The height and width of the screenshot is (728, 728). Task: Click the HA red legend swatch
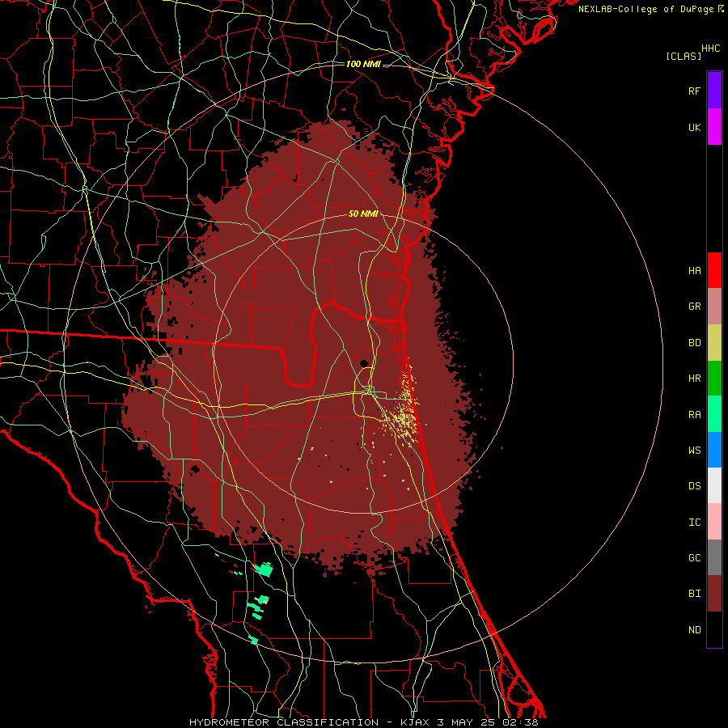point(714,270)
